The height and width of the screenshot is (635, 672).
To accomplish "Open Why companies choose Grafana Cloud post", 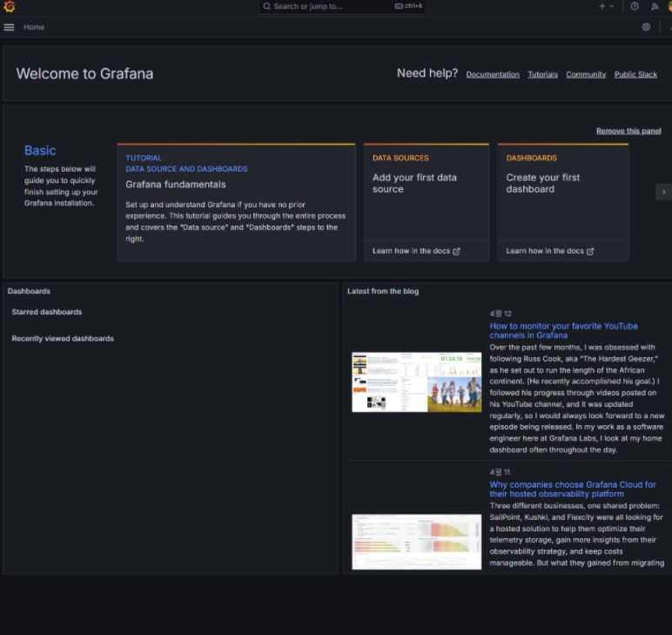I will click(x=573, y=490).
